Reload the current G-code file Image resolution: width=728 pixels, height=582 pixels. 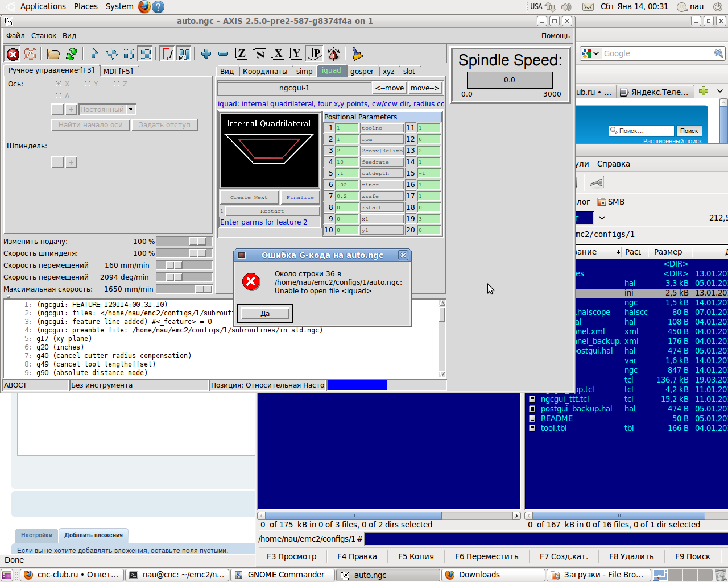[71, 54]
